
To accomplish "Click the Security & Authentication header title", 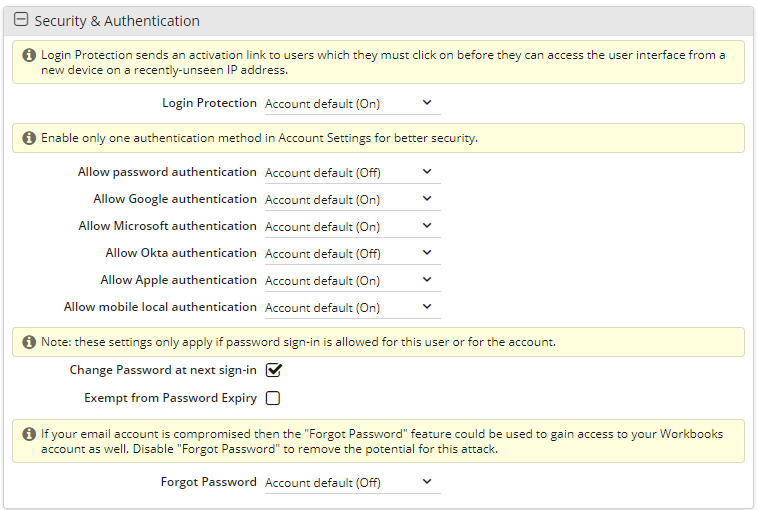I will (x=117, y=21).
